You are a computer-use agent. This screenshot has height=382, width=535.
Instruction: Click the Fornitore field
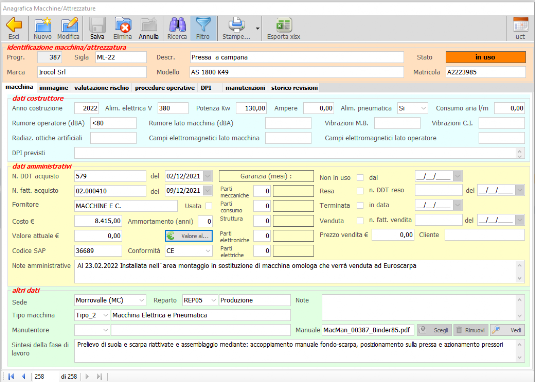(126, 206)
